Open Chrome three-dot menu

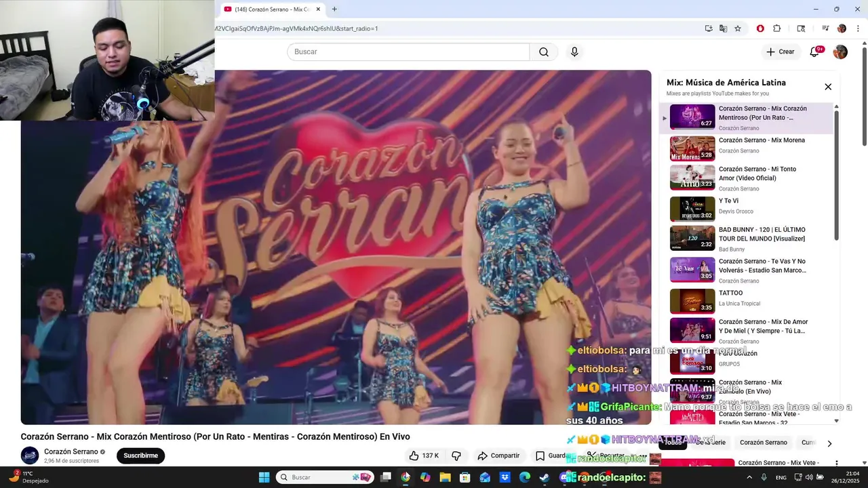858,28
